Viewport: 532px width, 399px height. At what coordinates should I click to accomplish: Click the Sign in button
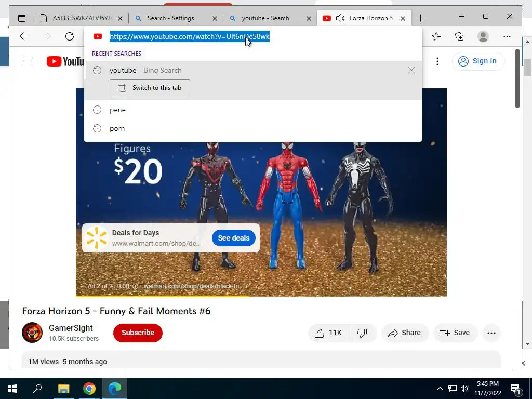[478, 61]
